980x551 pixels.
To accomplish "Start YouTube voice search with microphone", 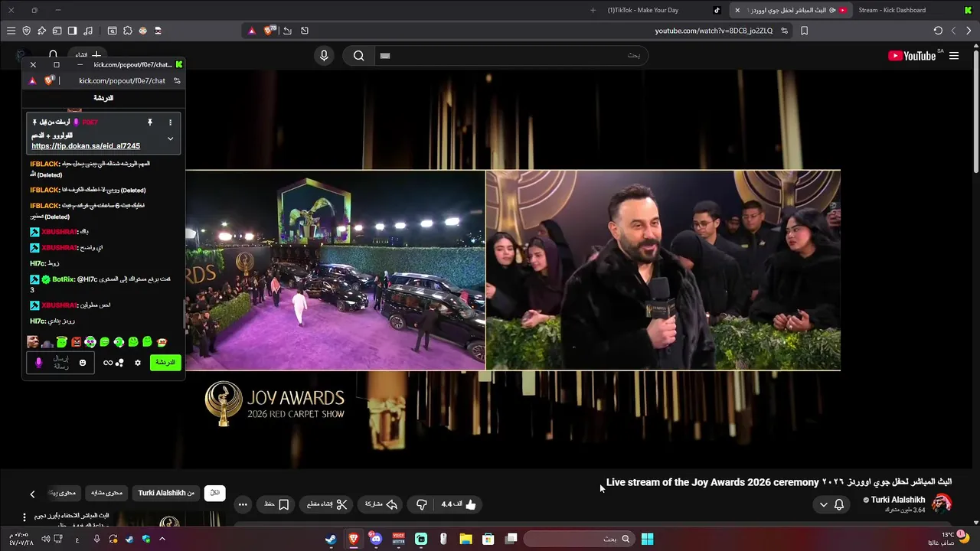I will [x=324, y=55].
